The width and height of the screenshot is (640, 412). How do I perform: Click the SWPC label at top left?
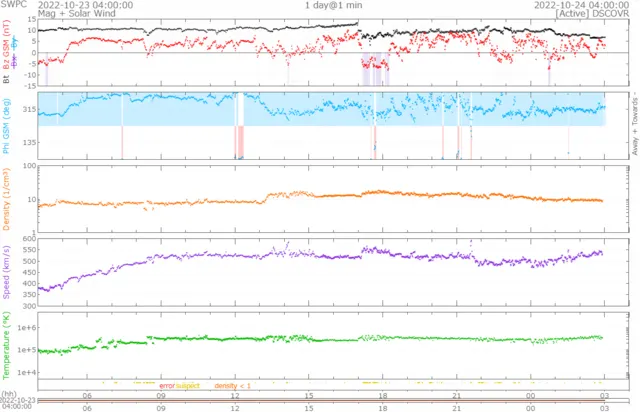13,4
